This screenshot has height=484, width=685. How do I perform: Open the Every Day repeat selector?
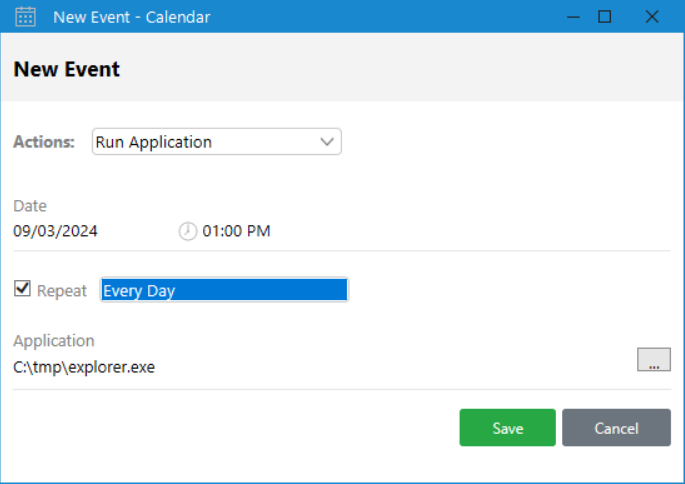(224, 290)
